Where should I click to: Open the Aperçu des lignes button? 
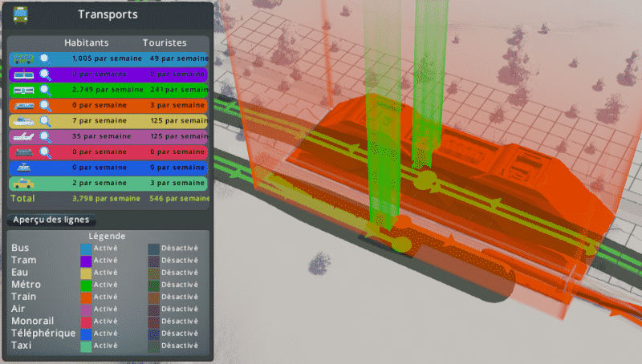[52, 220]
